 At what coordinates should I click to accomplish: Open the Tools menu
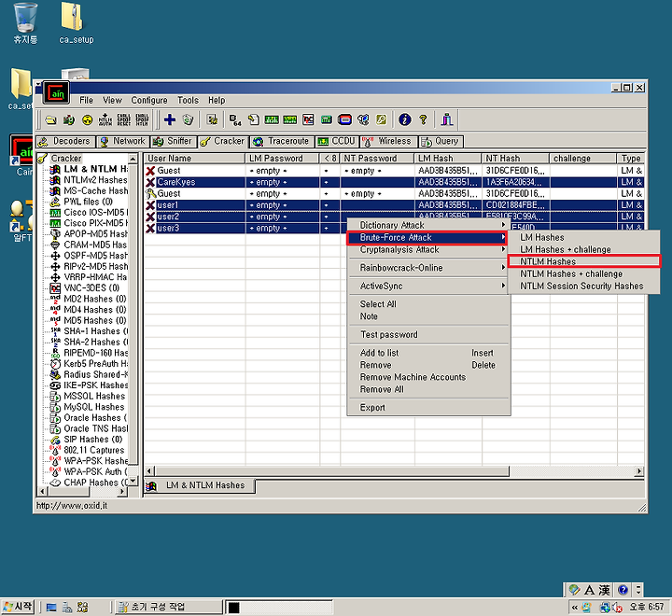pos(189,100)
